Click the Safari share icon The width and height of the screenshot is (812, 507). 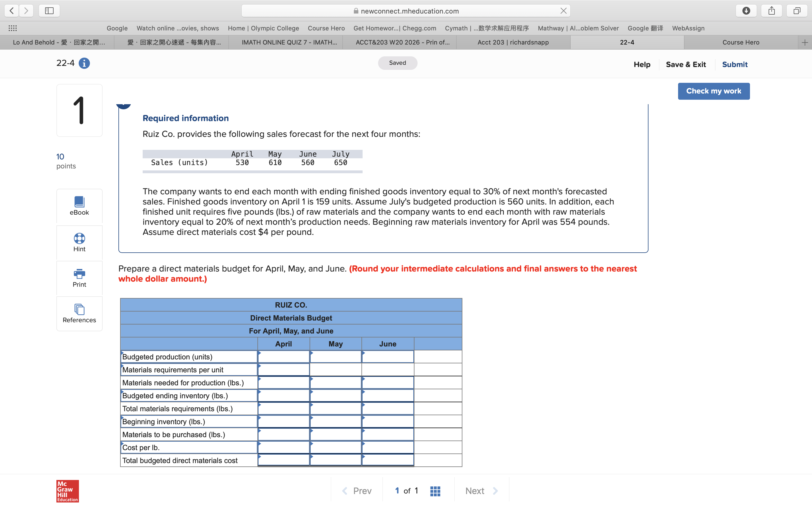point(771,11)
